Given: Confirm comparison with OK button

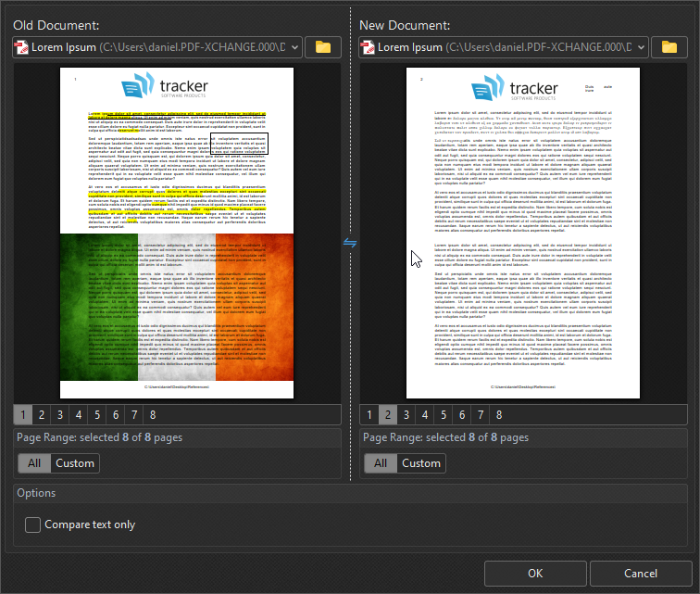Looking at the screenshot, I should pos(535,574).
